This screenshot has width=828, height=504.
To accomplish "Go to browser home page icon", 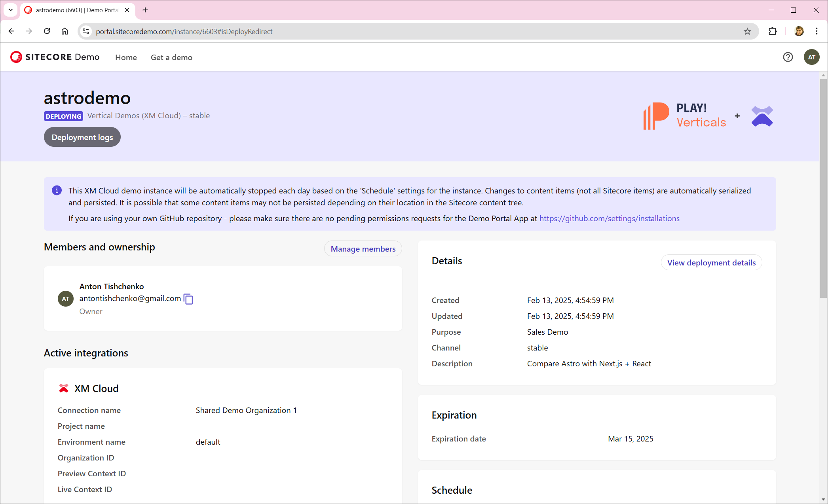I will [x=65, y=32].
